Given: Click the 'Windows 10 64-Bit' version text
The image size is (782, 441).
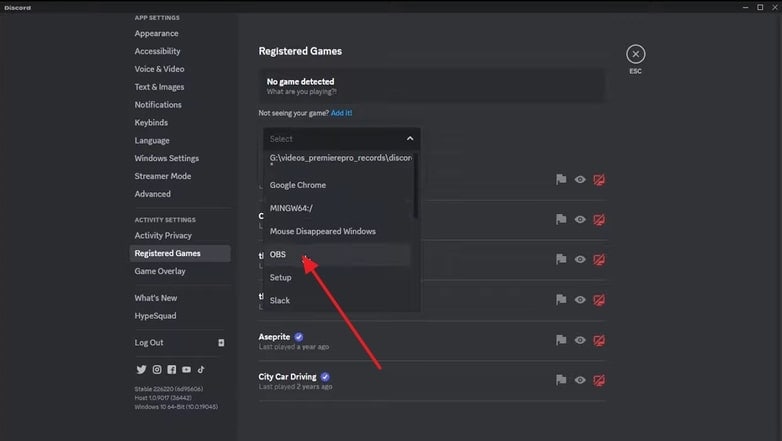Looking at the screenshot, I should pos(176,407).
